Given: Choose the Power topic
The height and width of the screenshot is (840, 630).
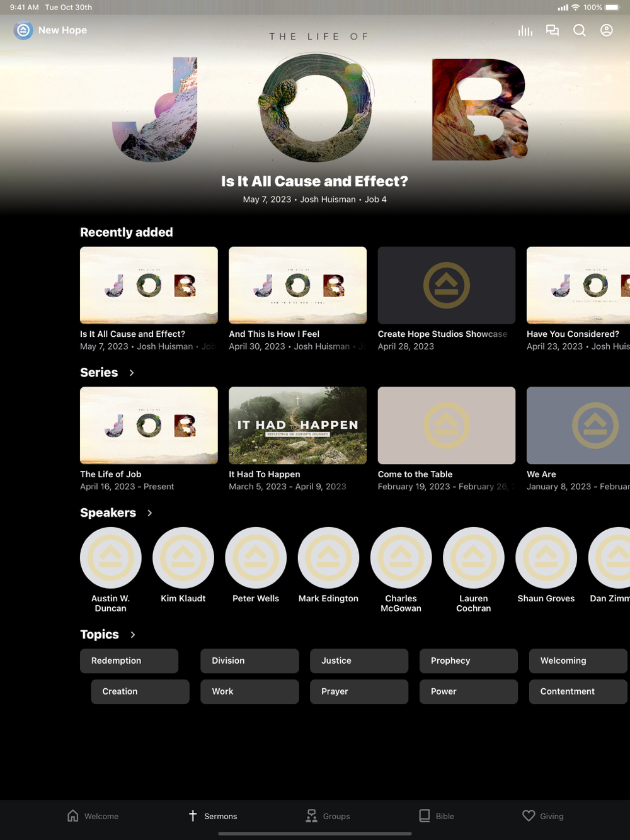Looking at the screenshot, I should click(x=469, y=691).
